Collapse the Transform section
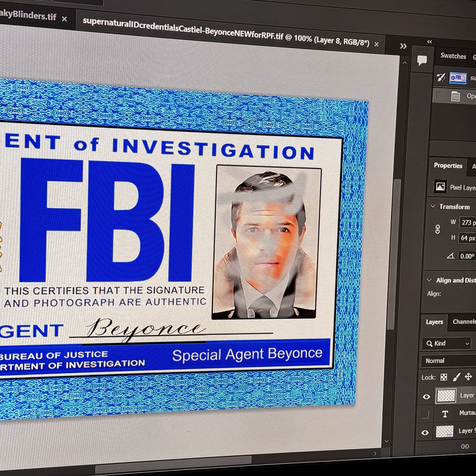Viewport: 476px width, 476px height. pyautogui.click(x=433, y=206)
